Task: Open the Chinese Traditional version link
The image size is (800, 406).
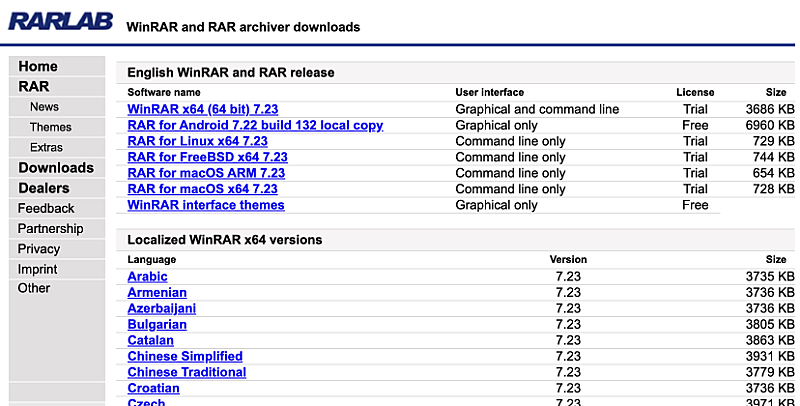Action: (187, 372)
